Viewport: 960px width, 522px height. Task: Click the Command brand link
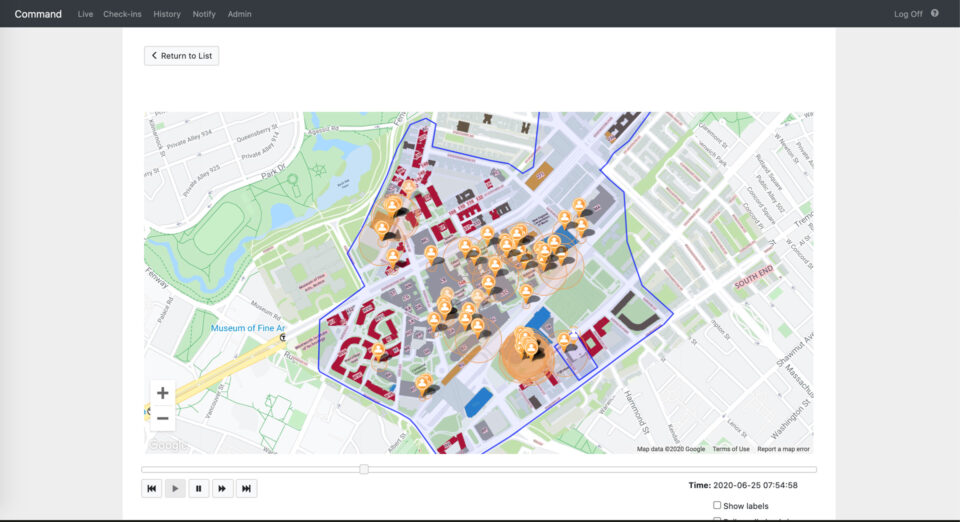[x=38, y=14]
